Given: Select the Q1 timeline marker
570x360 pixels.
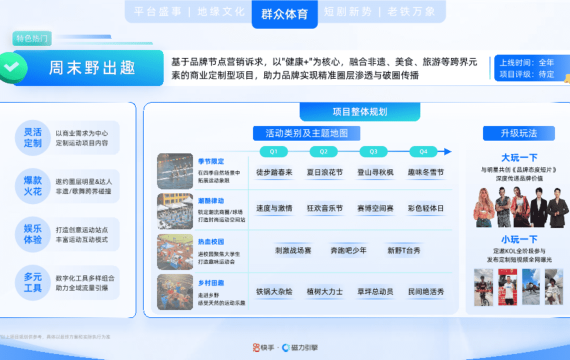Looking at the screenshot, I should (x=274, y=152).
